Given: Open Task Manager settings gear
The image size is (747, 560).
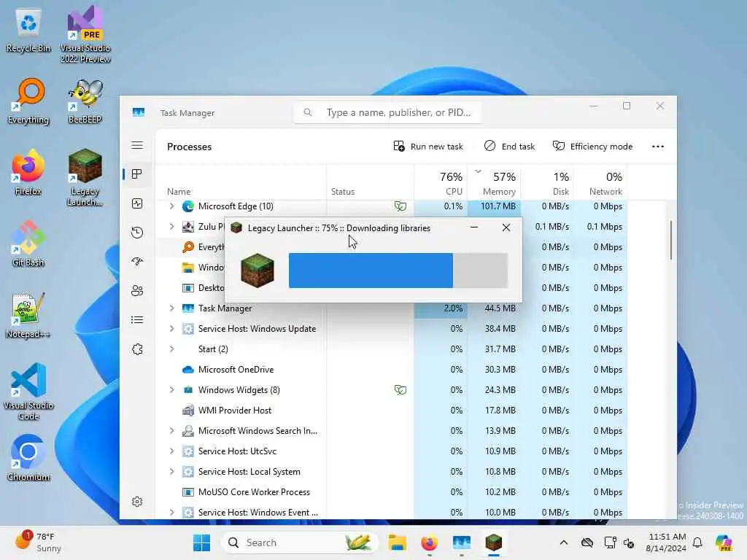Looking at the screenshot, I should (x=137, y=502).
